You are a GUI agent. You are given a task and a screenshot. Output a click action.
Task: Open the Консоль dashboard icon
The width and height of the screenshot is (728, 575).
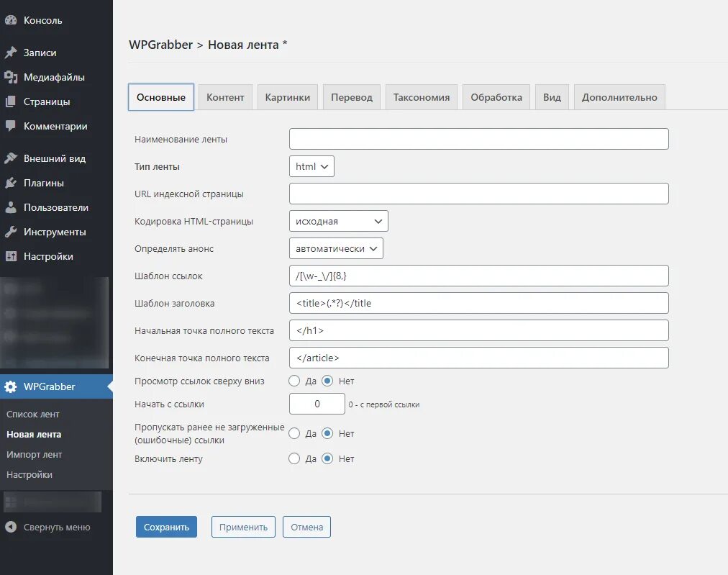tap(11, 20)
